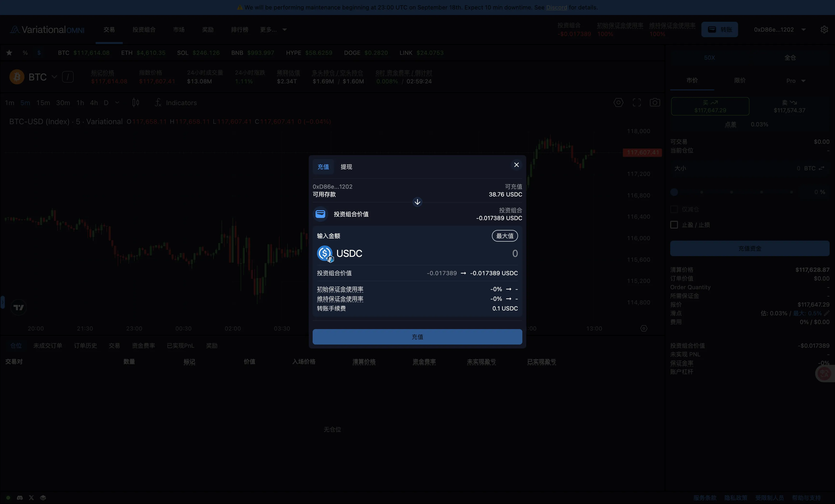
Task: Click the slash search shortcut icon
Action: 68,77
